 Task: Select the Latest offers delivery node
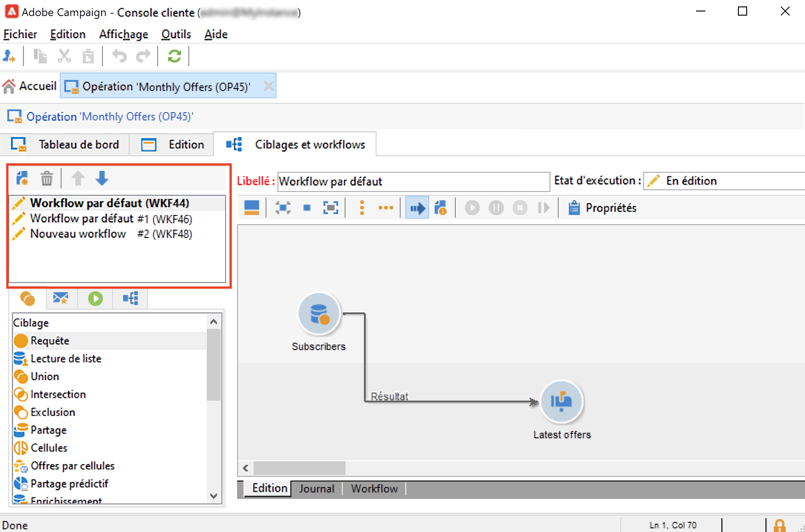[561, 402]
